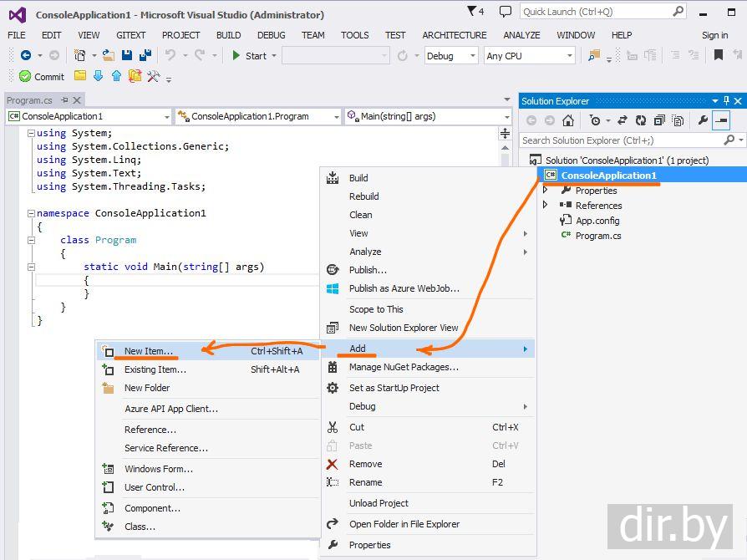The image size is (747, 560).
Task: Collapse the namespace ConsoleApplication1 code block
Action: [x=31, y=213]
